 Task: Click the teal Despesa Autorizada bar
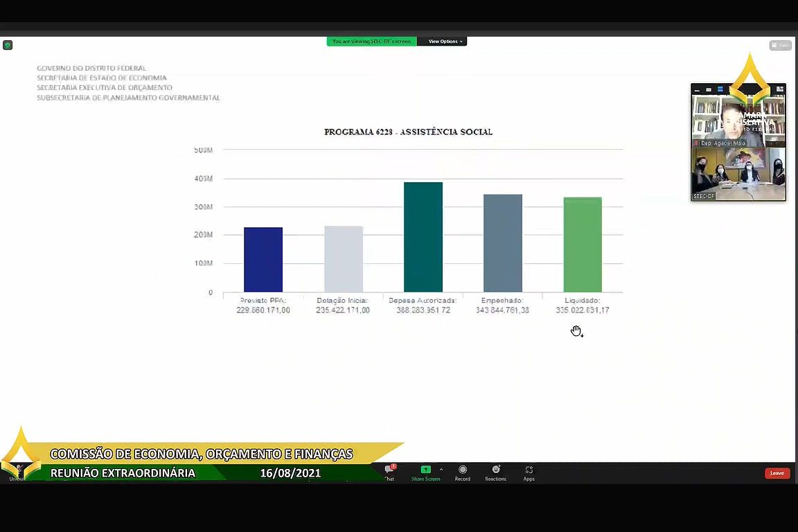coord(423,237)
